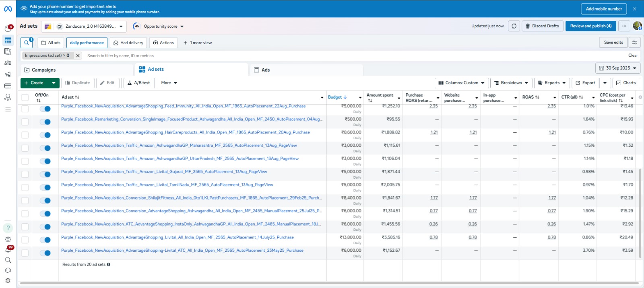The width and height of the screenshot is (644, 288).
Task: Click the Meta logo icon
Action: coord(8,9)
